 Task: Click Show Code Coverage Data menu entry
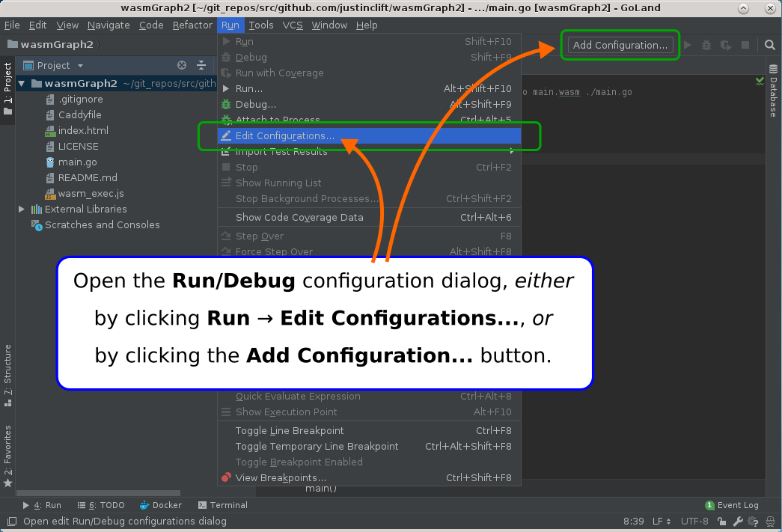pos(369,218)
